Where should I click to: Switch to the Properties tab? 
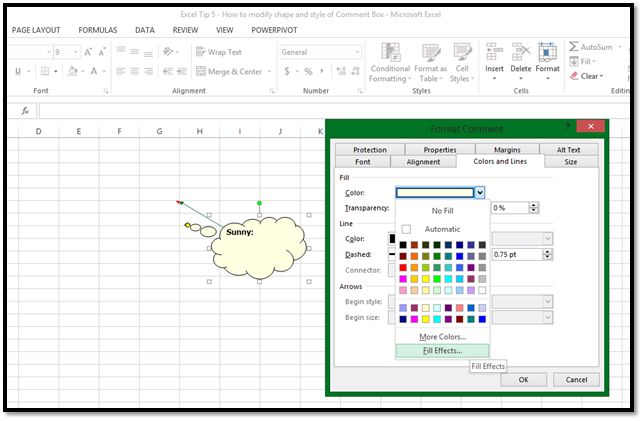click(x=440, y=150)
